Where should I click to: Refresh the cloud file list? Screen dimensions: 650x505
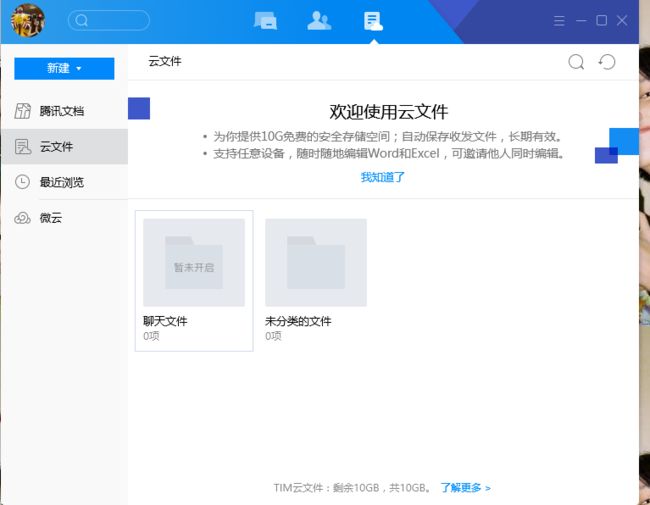click(x=607, y=62)
